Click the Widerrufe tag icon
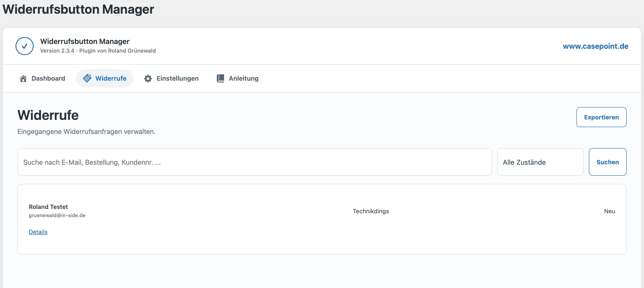Screen dimensions: 644x288 point(87,78)
